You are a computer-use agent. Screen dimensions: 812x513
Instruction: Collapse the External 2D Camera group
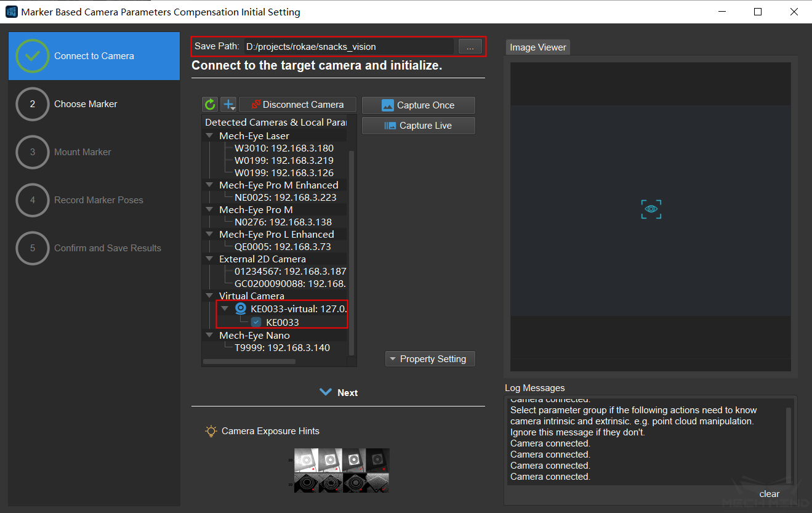pyautogui.click(x=210, y=259)
